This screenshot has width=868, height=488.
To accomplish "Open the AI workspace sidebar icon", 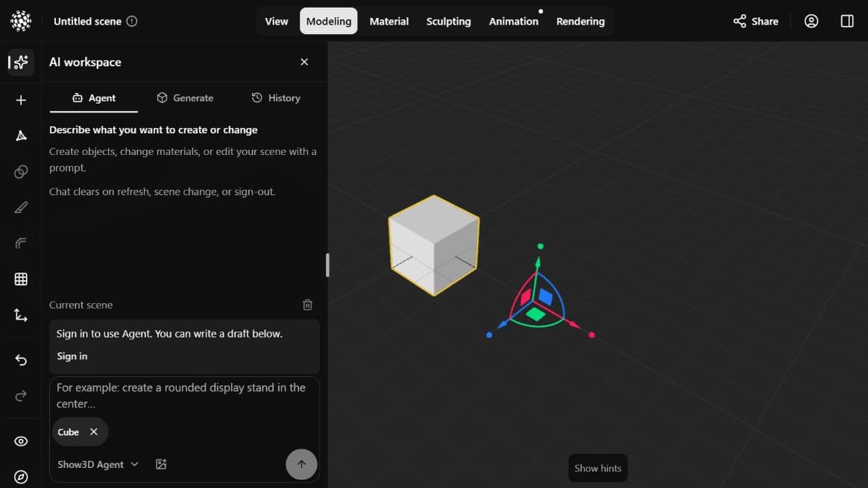I will tap(20, 62).
